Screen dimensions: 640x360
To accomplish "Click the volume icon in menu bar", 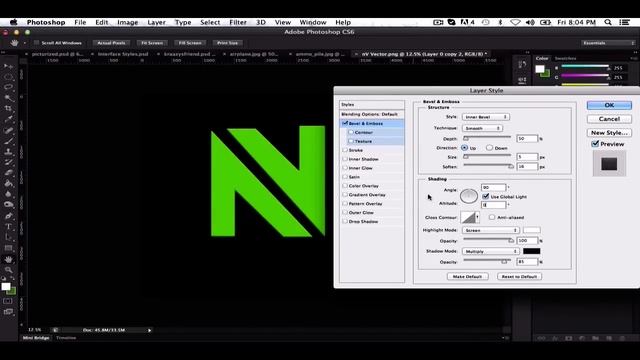I will pyautogui.click(x=530, y=22).
